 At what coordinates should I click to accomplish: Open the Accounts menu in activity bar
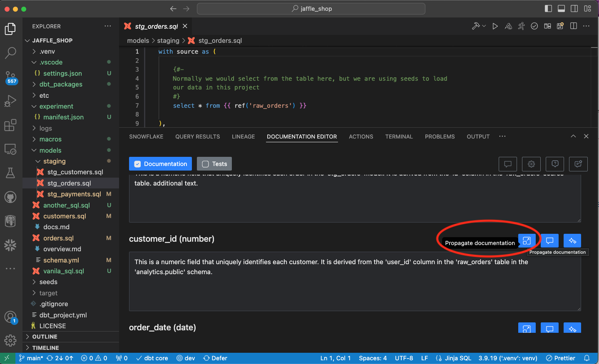(10, 317)
